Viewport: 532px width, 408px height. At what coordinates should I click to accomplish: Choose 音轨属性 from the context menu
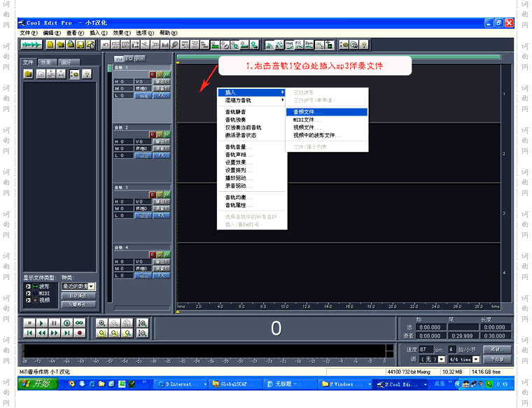tap(251, 205)
